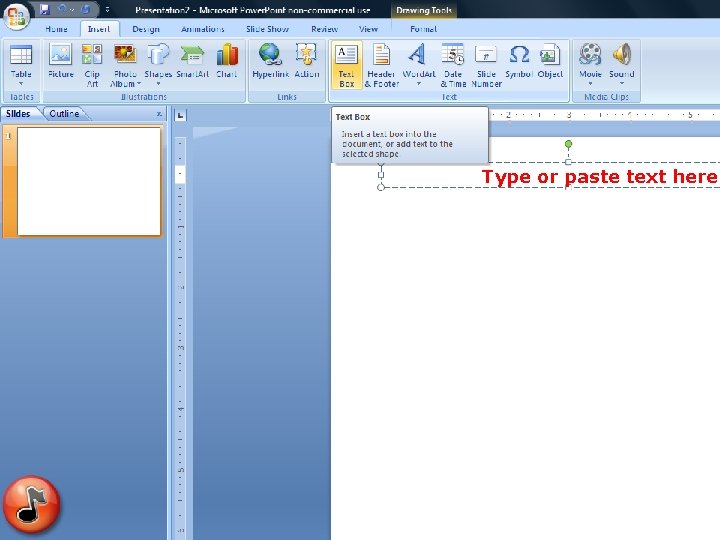Click the green rotation handle of textbox

click(568, 144)
